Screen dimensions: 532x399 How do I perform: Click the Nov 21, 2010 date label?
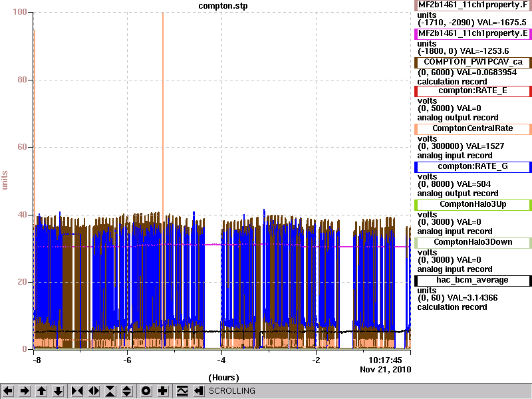point(386,370)
